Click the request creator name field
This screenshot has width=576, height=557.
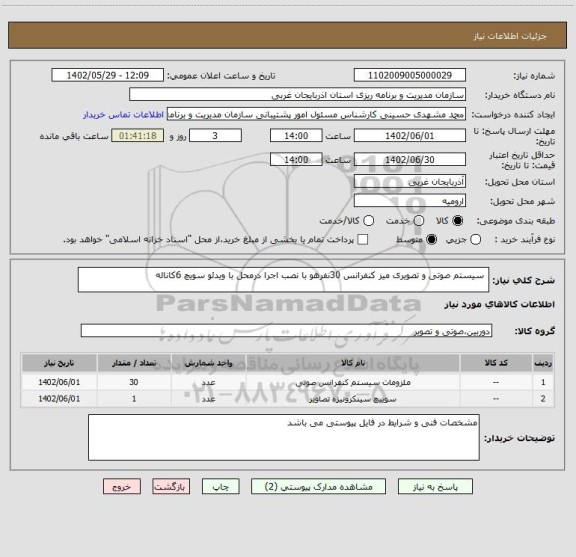(x=316, y=114)
